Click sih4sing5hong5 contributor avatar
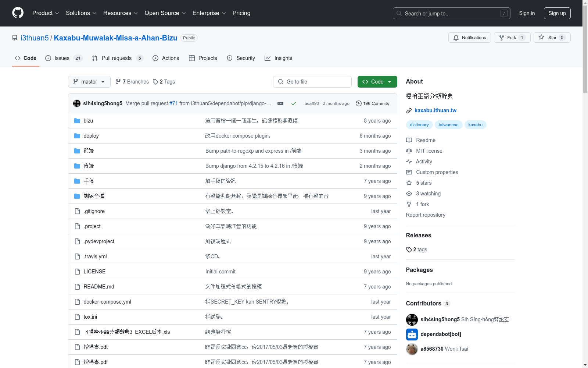Screen dimensions: 588x368 click(412, 319)
